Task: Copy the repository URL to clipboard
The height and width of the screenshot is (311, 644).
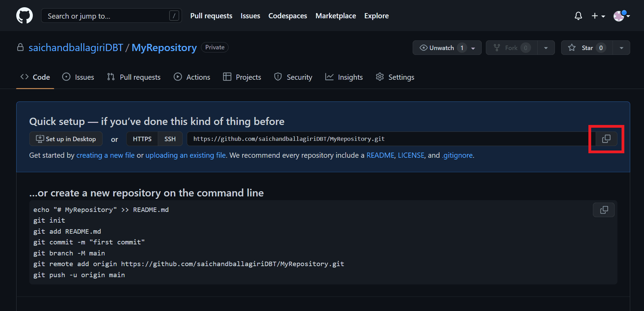Action: coord(606,139)
